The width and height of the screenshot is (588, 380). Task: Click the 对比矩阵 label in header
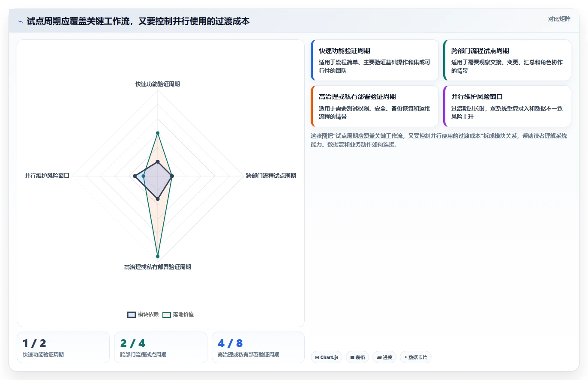(x=559, y=19)
